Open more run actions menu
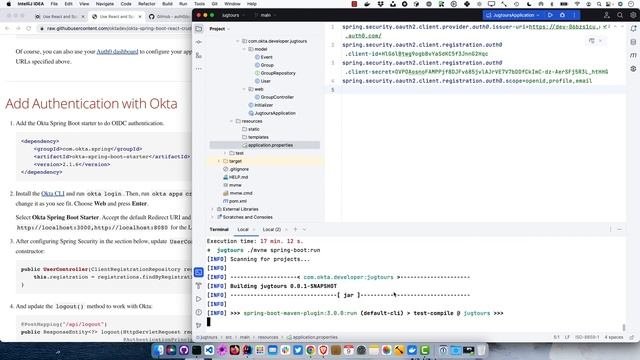The width and height of the screenshot is (640, 360). [574, 15]
